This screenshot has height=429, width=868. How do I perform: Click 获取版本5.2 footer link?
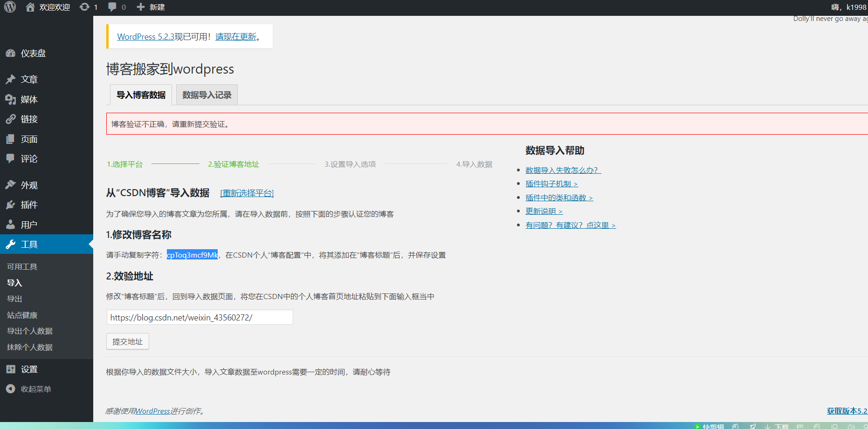847,411
